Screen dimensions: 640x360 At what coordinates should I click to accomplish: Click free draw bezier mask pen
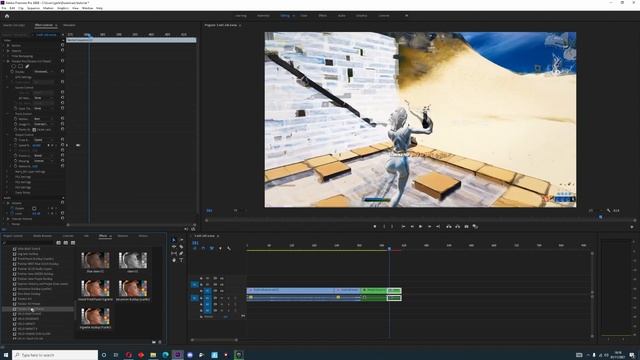tap(27, 66)
